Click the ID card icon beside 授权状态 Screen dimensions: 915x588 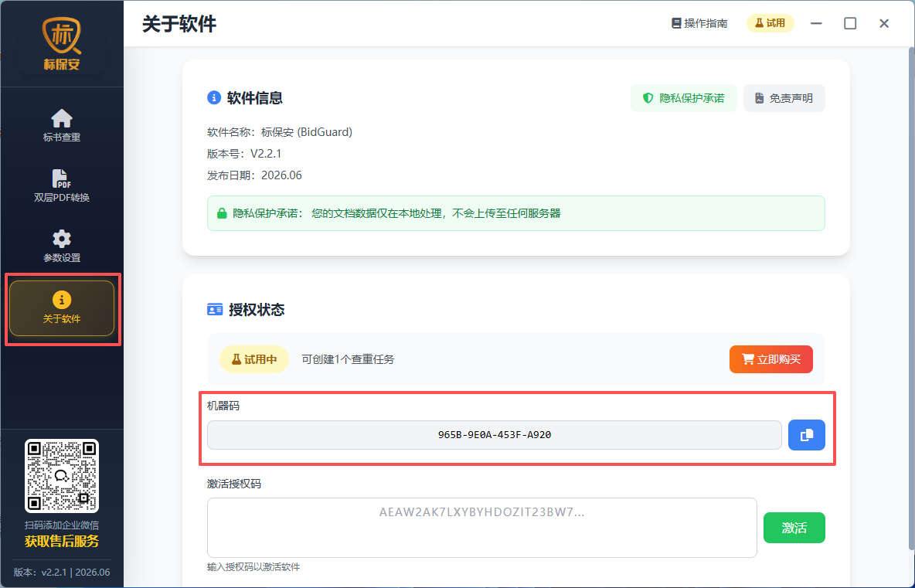point(215,309)
